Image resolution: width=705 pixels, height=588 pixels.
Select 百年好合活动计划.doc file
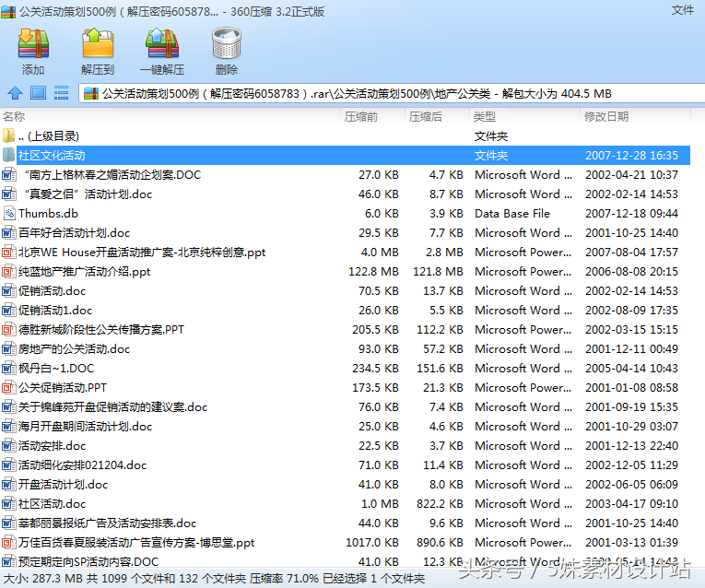coord(346,233)
